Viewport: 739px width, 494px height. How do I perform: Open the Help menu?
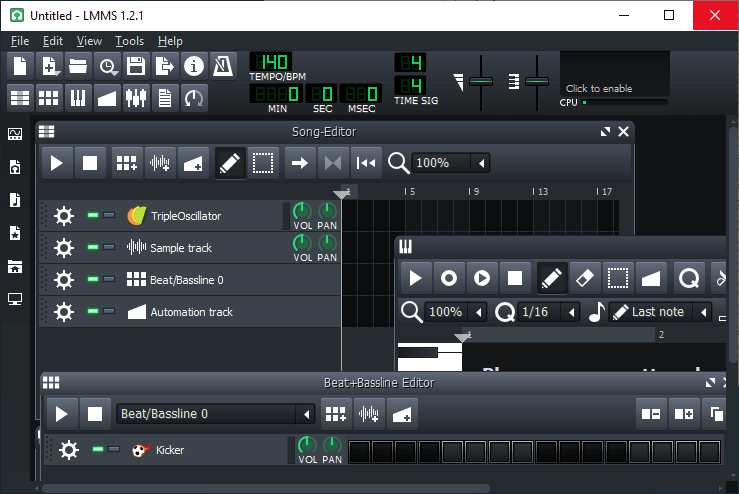(170, 41)
